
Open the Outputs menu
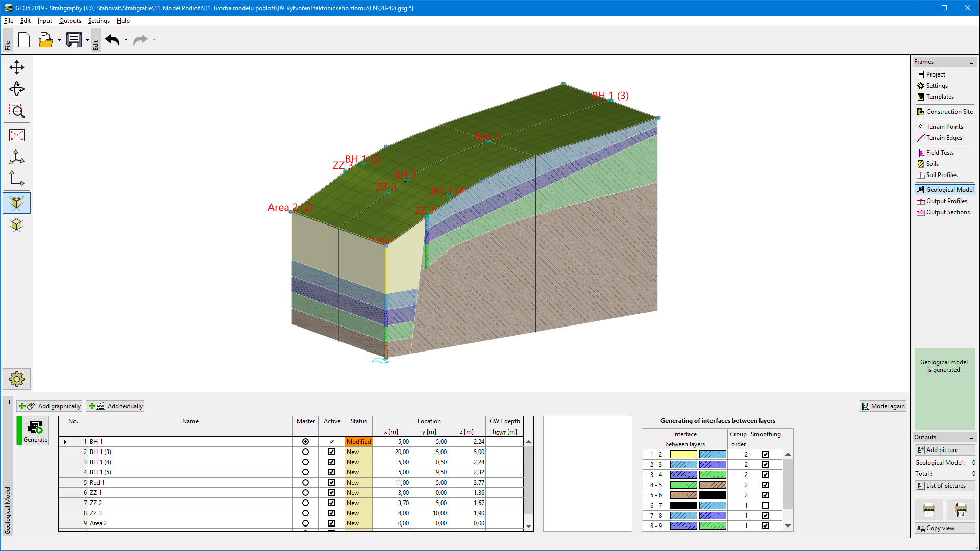click(70, 21)
